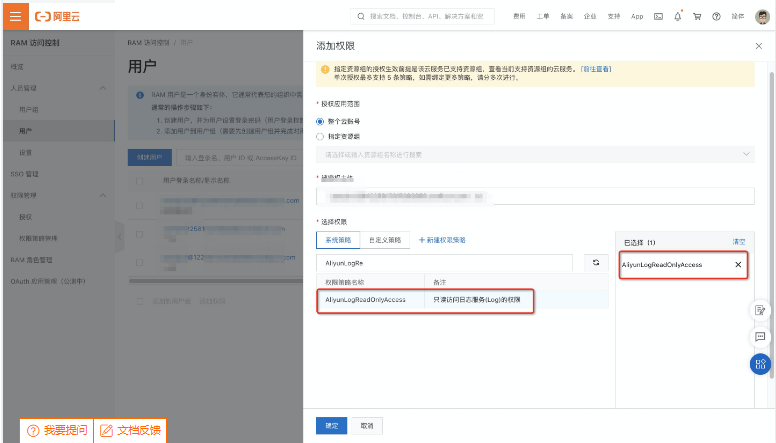
Task: Select 指定资源组 radio option
Action: tap(320, 137)
